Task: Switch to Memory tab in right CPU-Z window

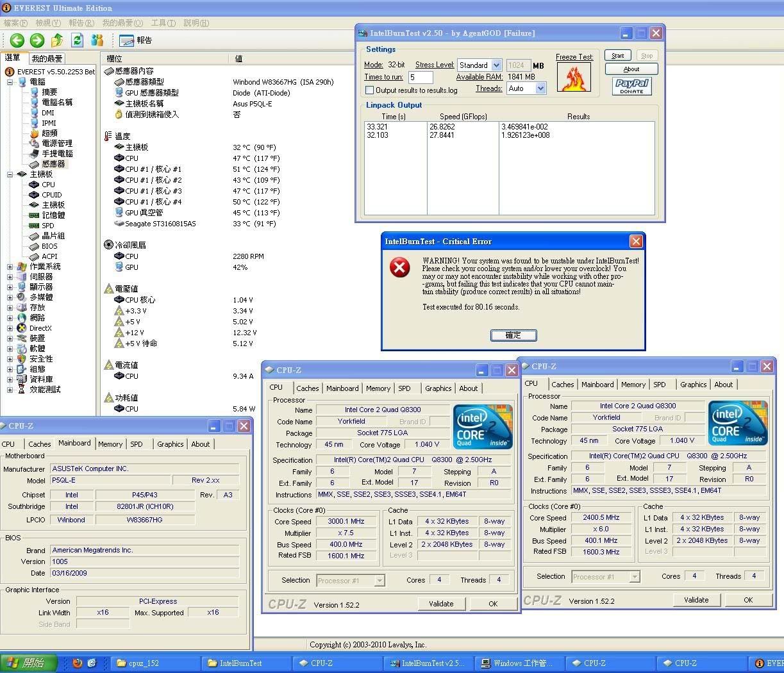Action: [x=633, y=385]
